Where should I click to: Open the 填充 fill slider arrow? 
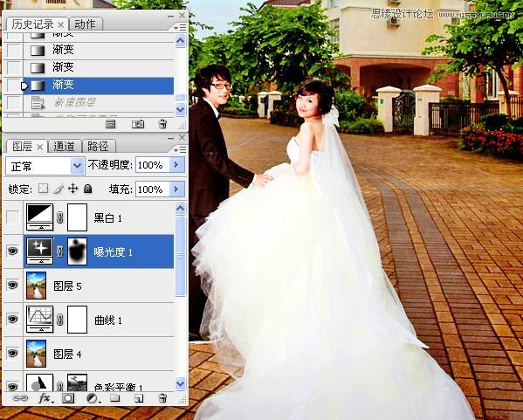coord(176,189)
